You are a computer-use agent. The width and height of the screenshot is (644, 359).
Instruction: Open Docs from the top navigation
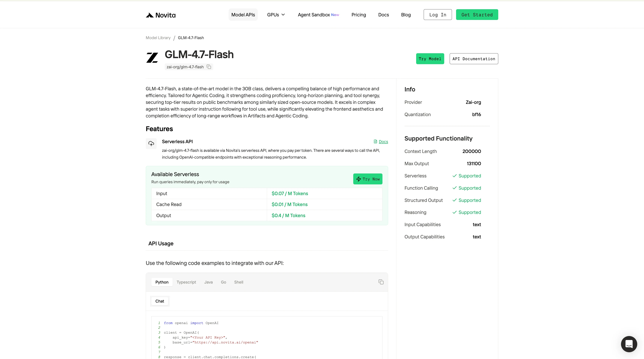384,15
